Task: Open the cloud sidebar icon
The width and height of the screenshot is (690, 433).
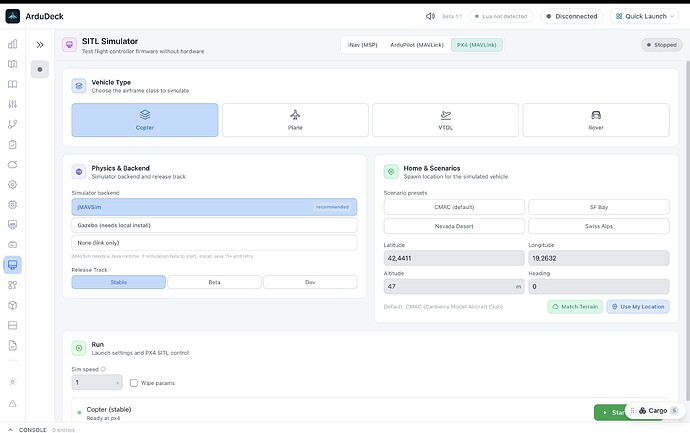Action: point(13,165)
